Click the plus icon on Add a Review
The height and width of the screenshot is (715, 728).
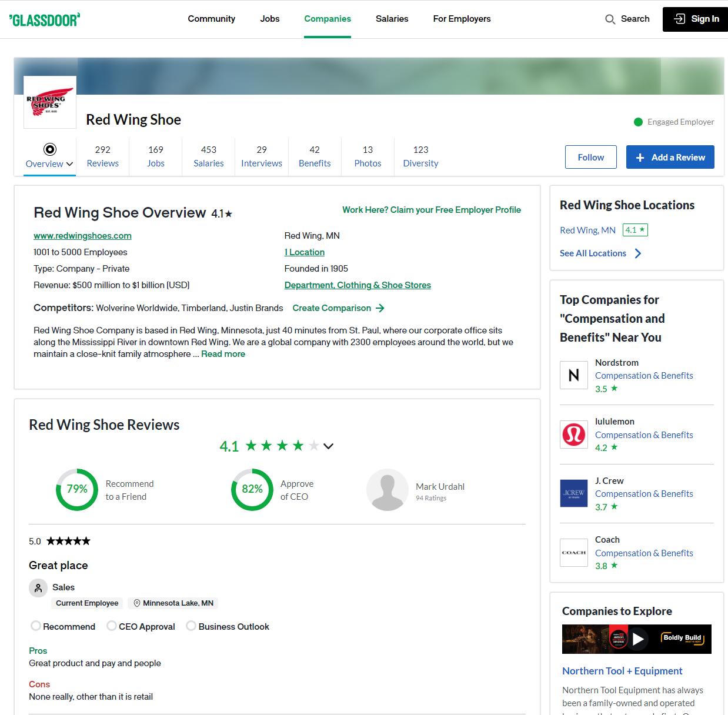pyautogui.click(x=640, y=158)
